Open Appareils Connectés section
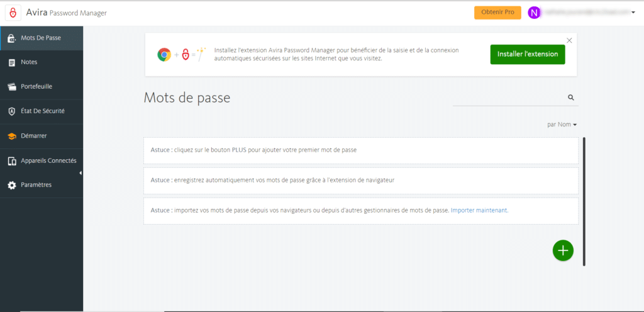 [x=42, y=161]
